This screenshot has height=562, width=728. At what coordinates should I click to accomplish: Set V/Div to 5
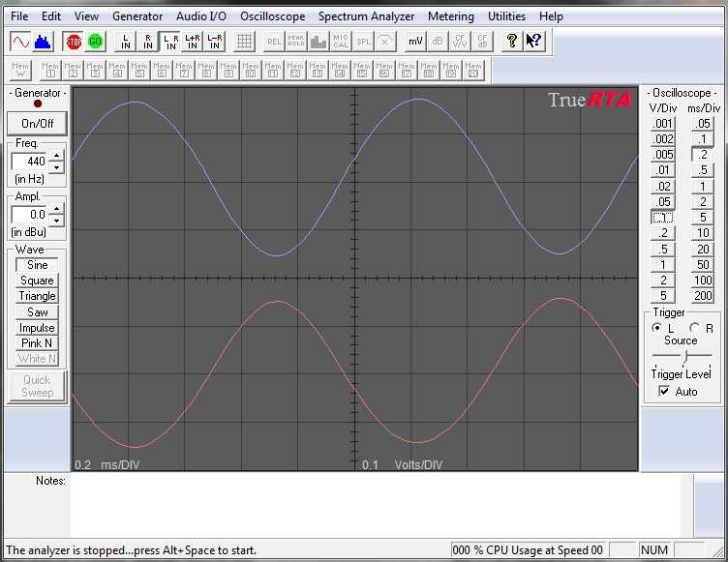click(662, 296)
